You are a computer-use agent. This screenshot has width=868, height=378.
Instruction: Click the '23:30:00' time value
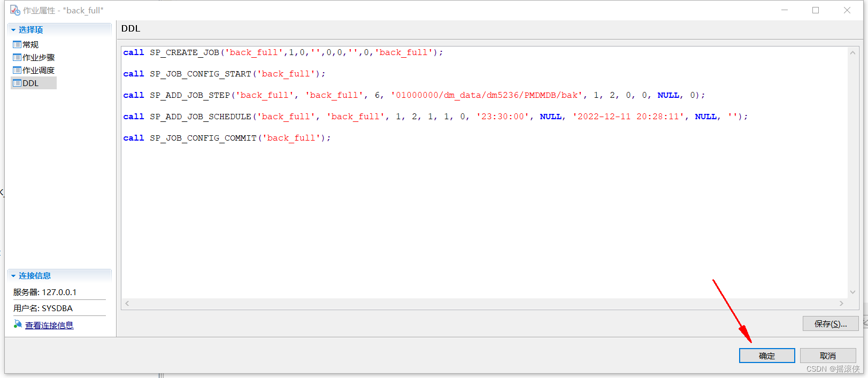503,117
